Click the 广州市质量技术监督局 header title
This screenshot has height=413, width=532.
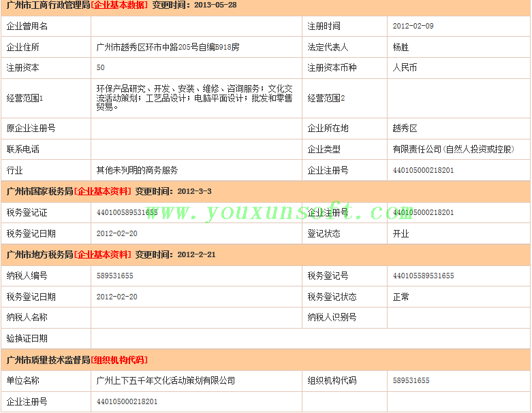pyautogui.click(x=48, y=360)
